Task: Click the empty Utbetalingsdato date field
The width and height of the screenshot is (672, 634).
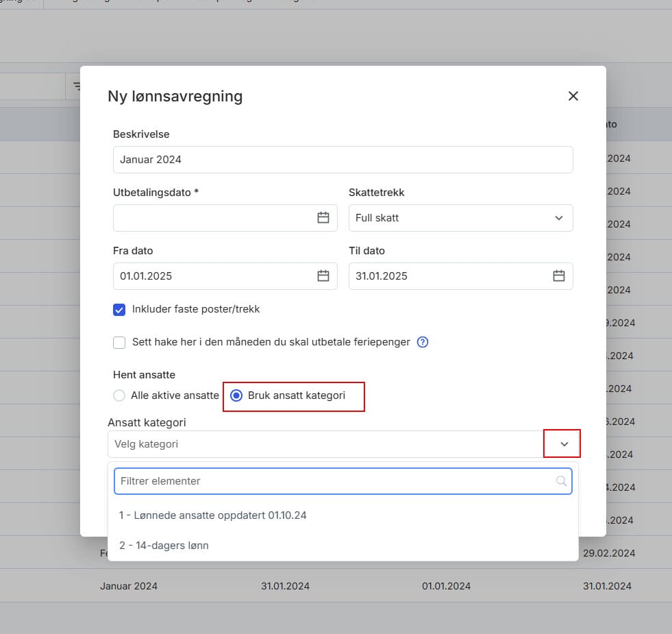Action: [x=214, y=218]
